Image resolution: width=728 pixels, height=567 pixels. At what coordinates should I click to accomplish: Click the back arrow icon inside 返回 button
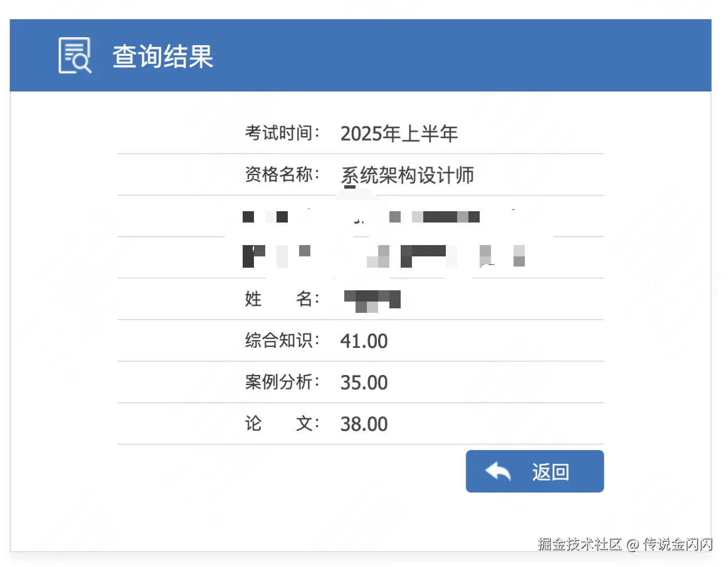pyautogui.click(x=497, y=470)
